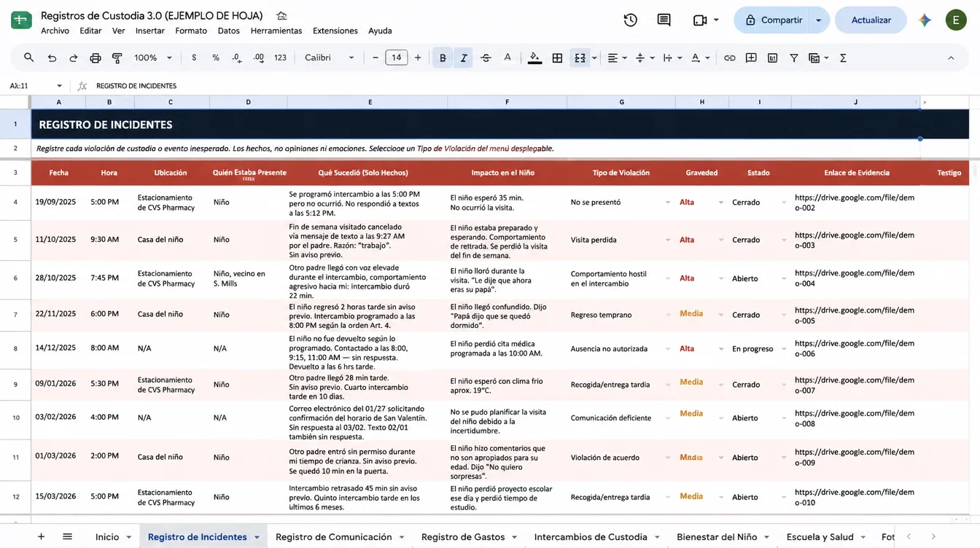Open horizontal align dropdown
The image size is (980, 548).
tap(617, 58)
